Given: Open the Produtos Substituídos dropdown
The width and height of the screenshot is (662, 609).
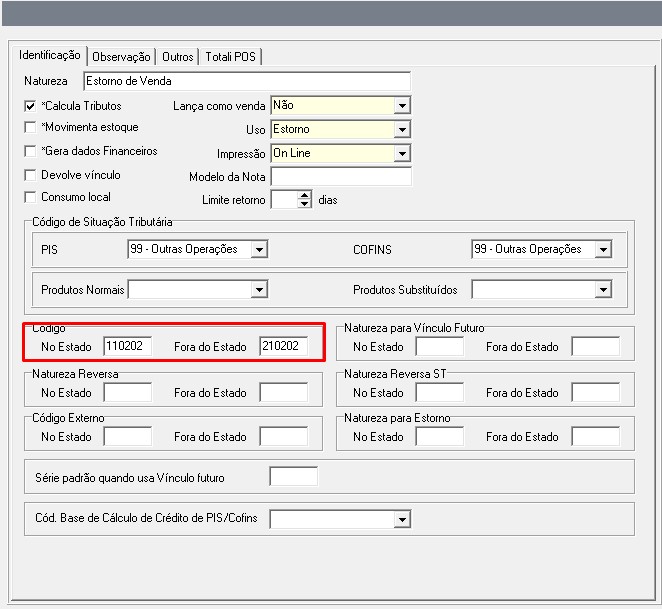Looking at the screenshot, I should point(603,289).
